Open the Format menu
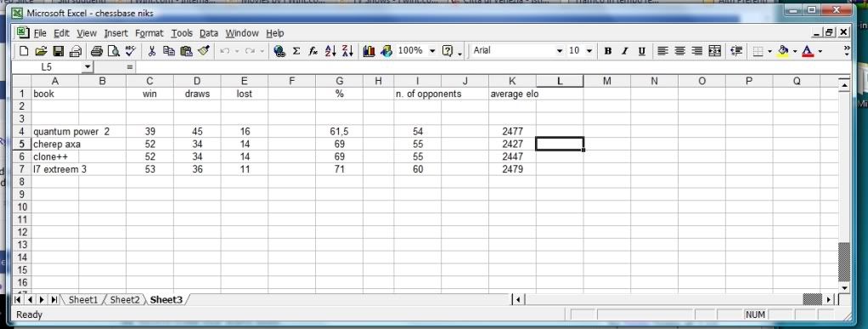Image resolution: width=868 pixels, height=329 pixels. coord(149,33)
